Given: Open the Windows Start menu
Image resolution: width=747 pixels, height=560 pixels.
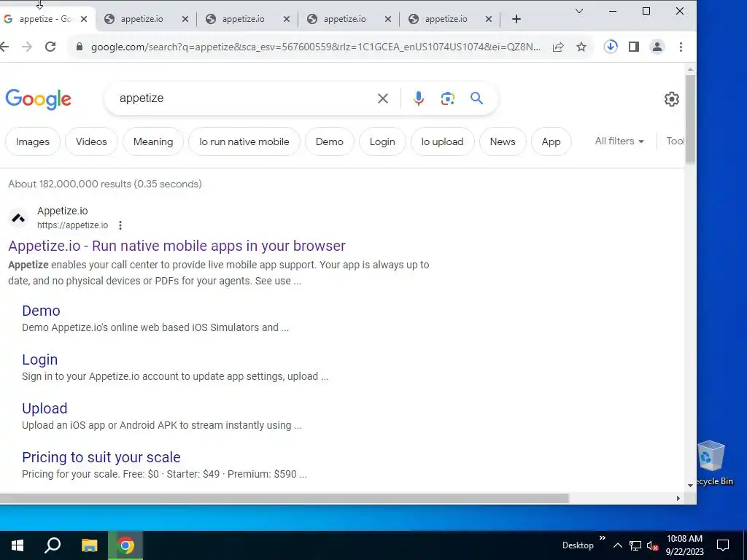Looking at the screenshot, I should coord(18,545).
